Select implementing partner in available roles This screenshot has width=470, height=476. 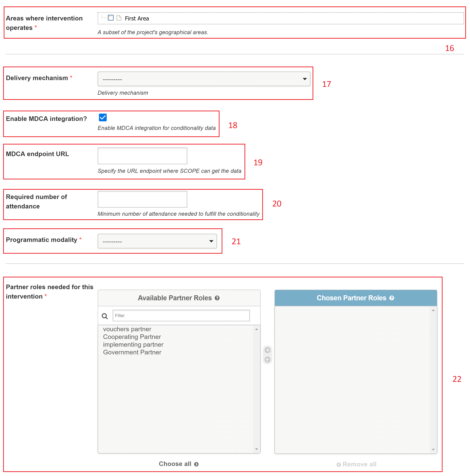click(x=133, y=344)
